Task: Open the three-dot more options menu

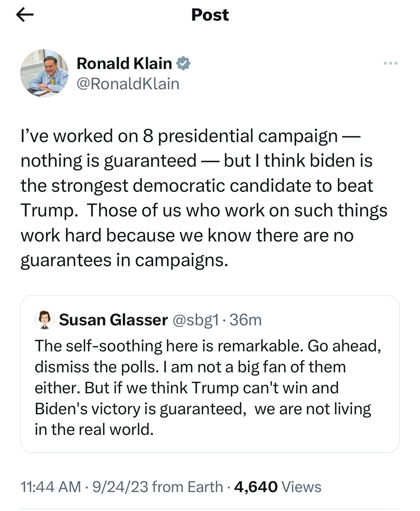Action: (x=391, y=63)
